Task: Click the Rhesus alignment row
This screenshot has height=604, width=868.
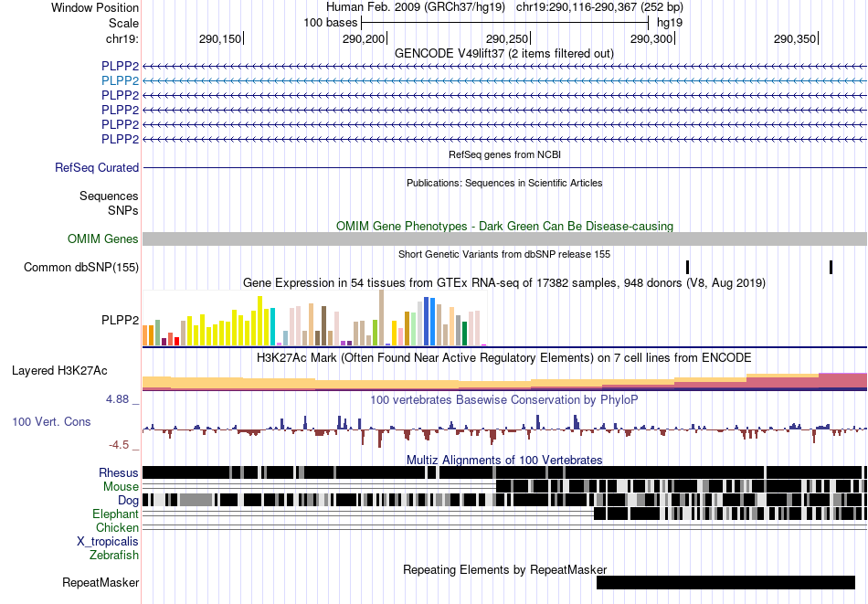Action: 504,472
